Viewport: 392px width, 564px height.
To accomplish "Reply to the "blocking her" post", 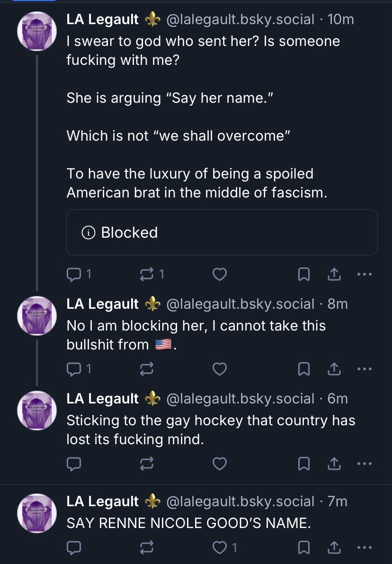I will click(x=74, y=369).
